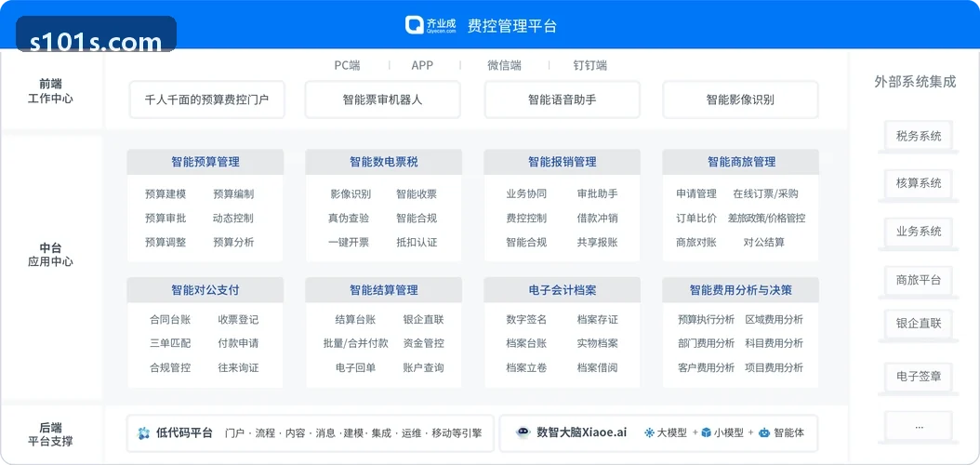
Task: Click 预算执行分析 item
Action: pos(707,319)
